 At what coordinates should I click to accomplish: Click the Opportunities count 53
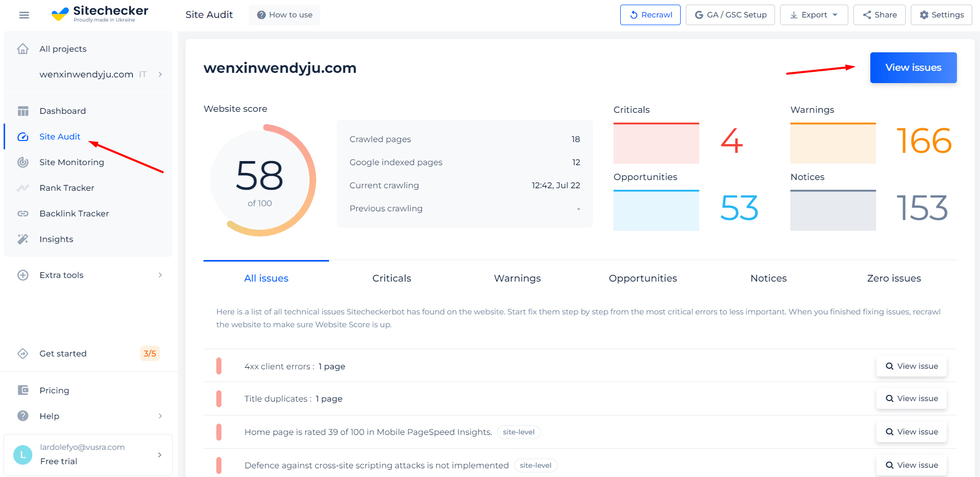click(x=739, y=208)
